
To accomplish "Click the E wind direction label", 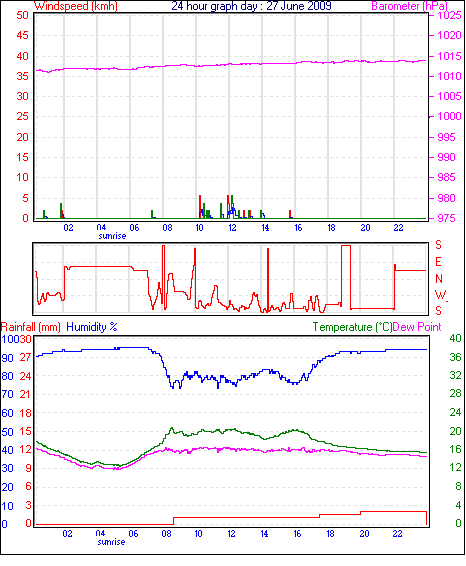I will 438,262.
